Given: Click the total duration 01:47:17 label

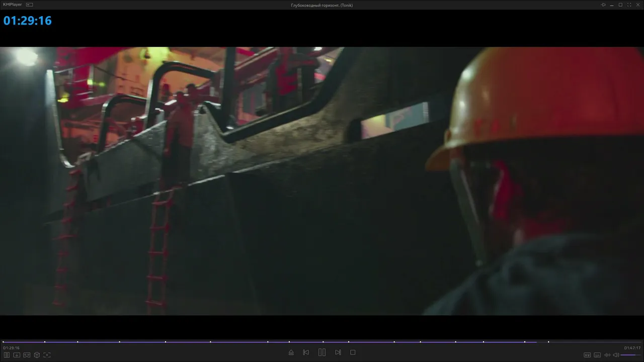Looking at the screenshot, I should 632,348.
